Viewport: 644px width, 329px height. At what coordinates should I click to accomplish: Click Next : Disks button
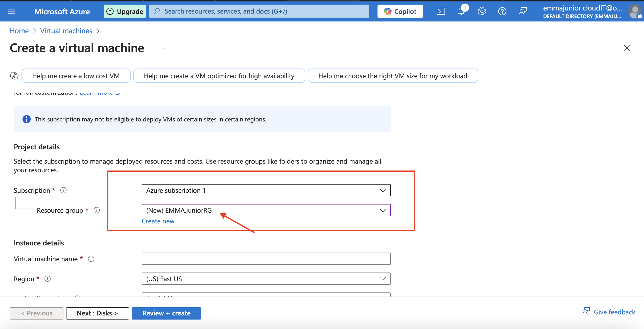[x=97, y=313]
